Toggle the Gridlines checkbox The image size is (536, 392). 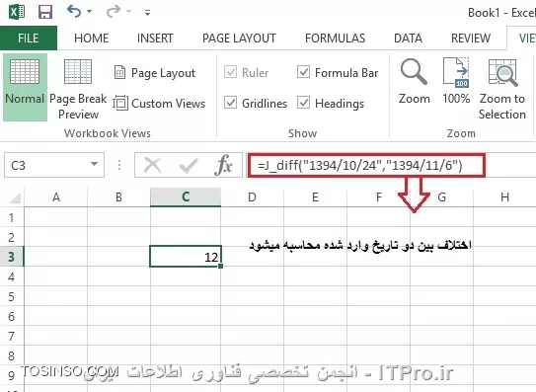coord(230,103)
